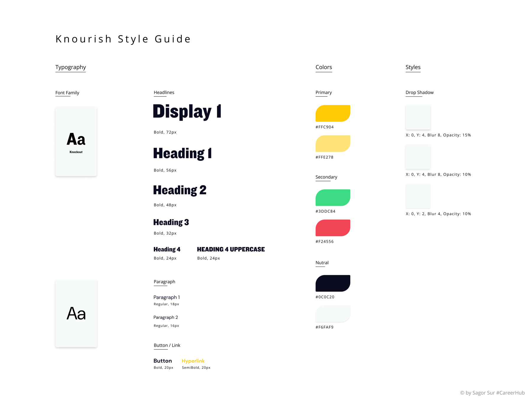Click the Heading 1 sample text
Image resolution: width=532 pixels, height=402 pixels.
pyautogui.click(x=182, y=153)
